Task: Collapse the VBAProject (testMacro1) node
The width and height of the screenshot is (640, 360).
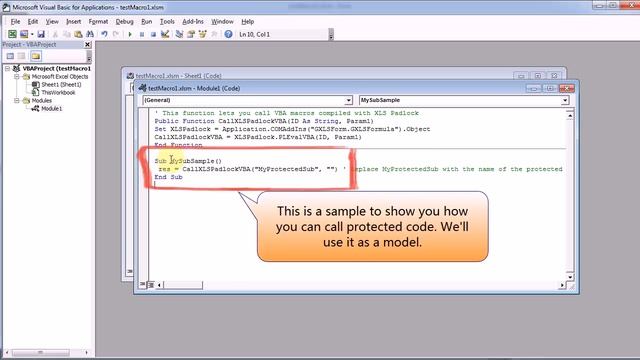Action: (7, 69)
